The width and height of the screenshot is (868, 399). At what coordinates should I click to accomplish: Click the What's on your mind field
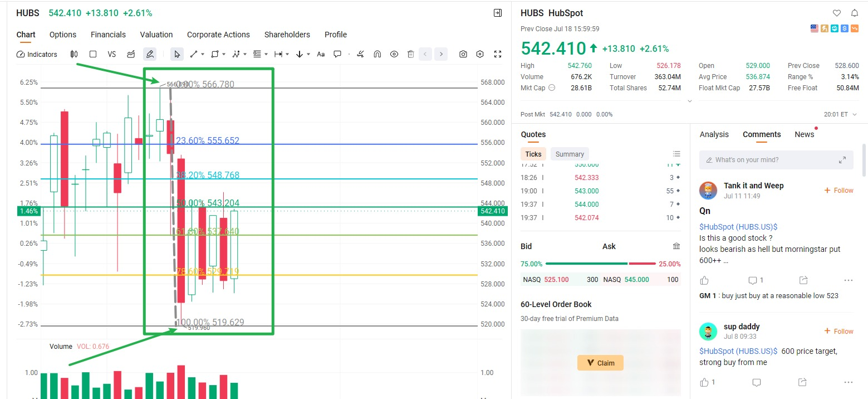[776, 160]
